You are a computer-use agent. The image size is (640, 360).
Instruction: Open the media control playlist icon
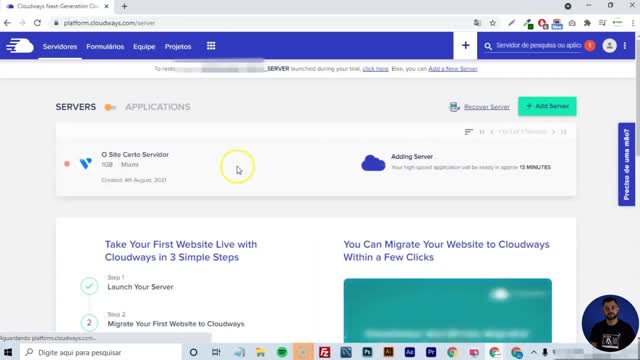click(x=602, y=23)
